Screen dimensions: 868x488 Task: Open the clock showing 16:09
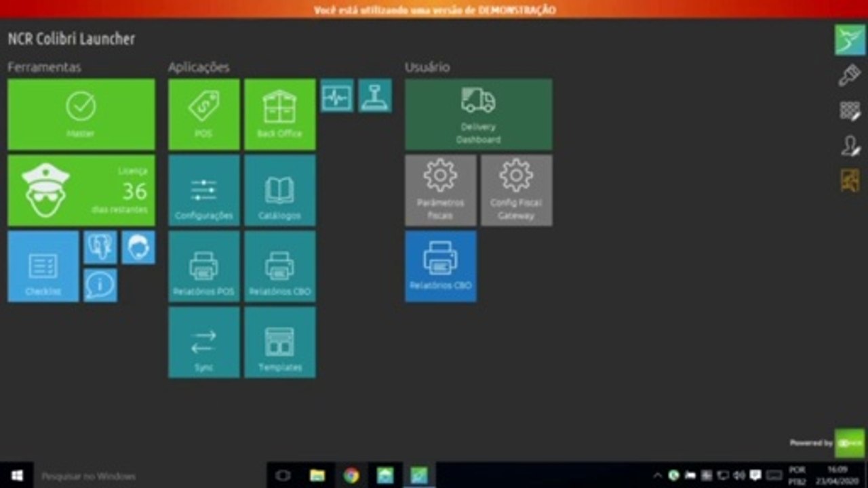837,476
